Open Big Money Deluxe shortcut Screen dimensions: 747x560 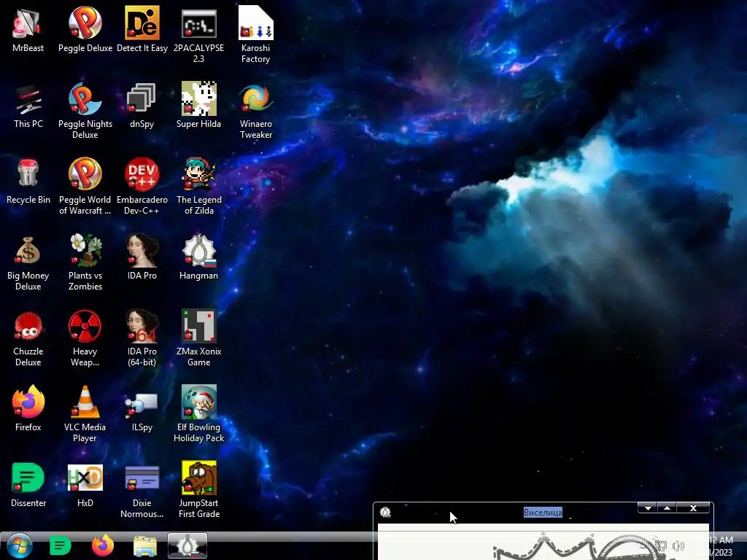tap(28, 262)
